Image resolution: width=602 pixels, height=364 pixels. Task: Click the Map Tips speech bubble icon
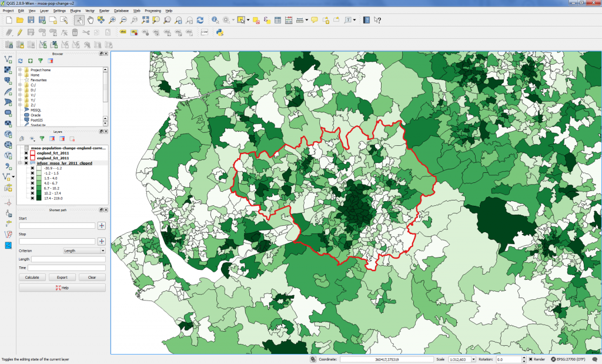coord(315,20)
